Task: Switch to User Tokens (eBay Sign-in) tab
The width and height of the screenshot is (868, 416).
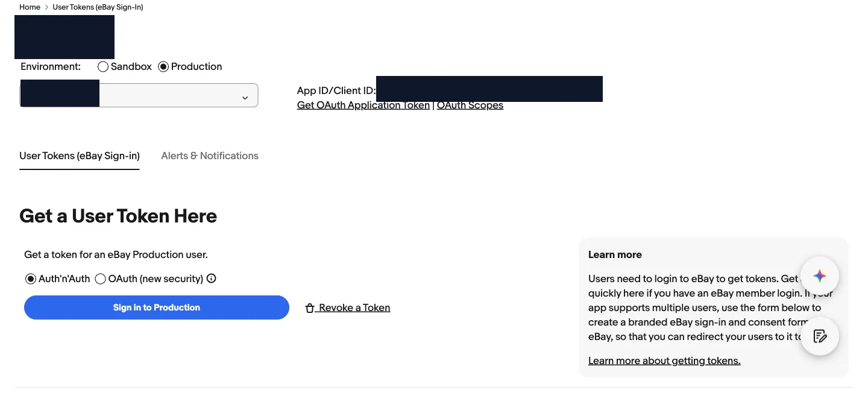Action: coord(80,156)
